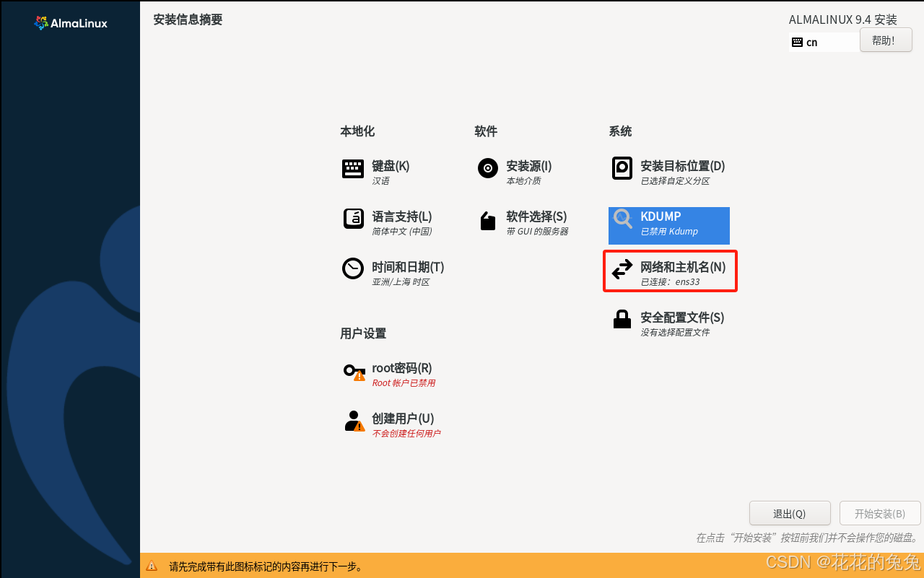This screenshot has width=924, height=578.
Task: Click the '带 GUI 的服务器' status text
Action: click(x=537, y=232)
